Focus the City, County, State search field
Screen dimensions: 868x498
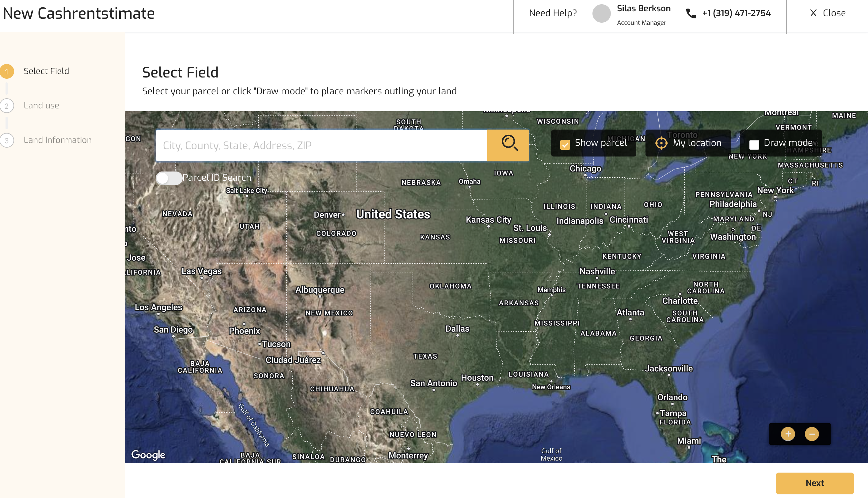click(x=321, y=145)
